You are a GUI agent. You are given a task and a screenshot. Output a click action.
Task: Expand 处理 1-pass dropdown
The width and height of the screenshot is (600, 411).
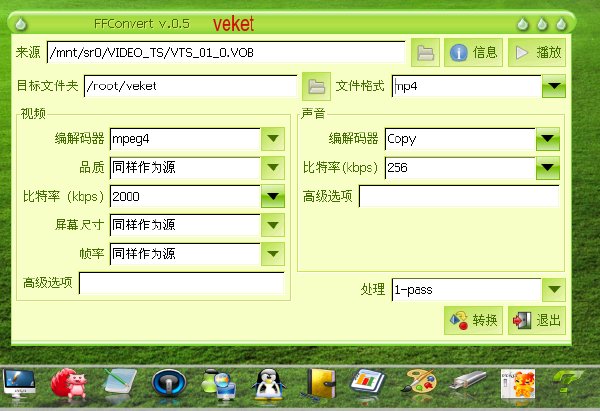pyautogui.click(x=554, y=290)
